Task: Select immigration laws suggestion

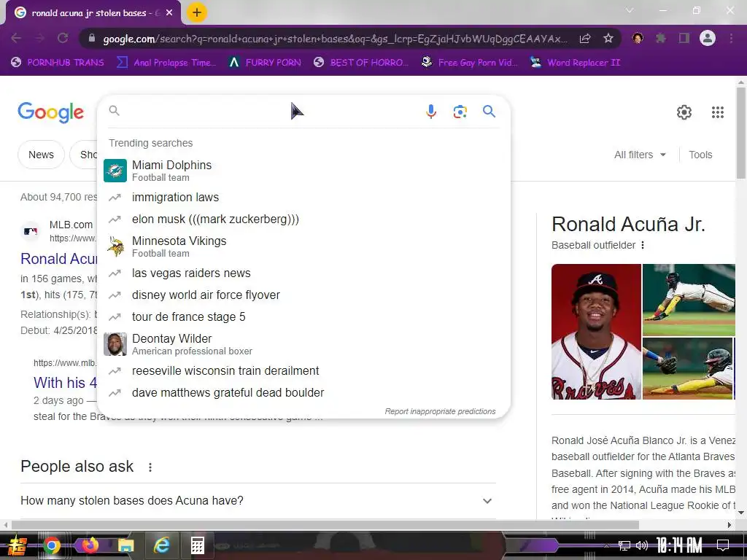Action: (303, 197)
